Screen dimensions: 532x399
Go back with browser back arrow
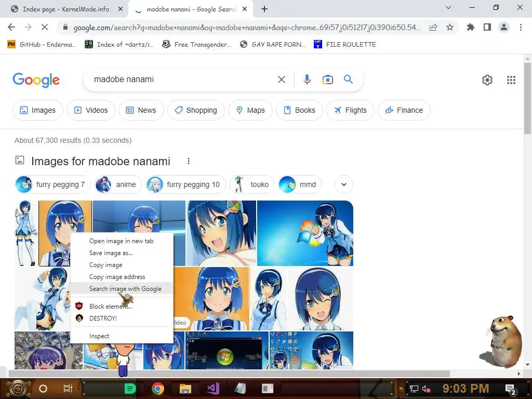[x=11, y=27]
